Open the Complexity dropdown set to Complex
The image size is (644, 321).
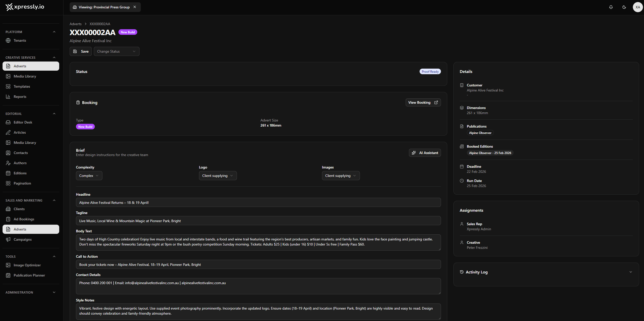click(89, 176)
